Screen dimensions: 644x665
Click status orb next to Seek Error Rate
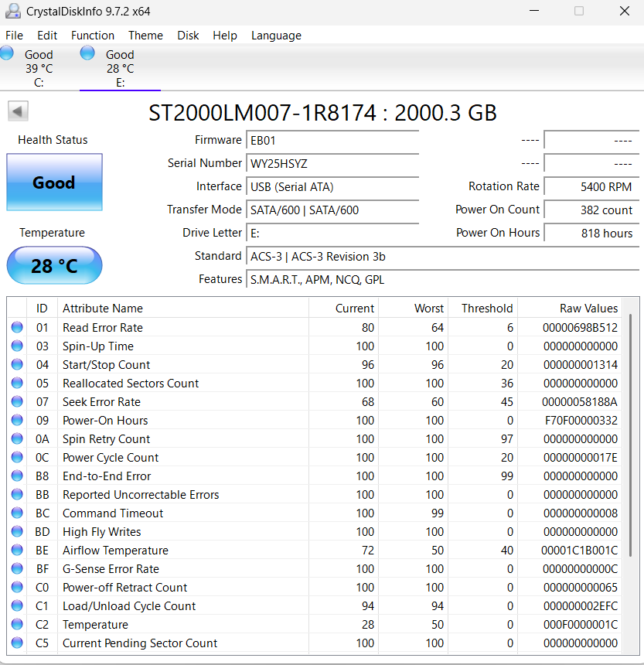17,402
